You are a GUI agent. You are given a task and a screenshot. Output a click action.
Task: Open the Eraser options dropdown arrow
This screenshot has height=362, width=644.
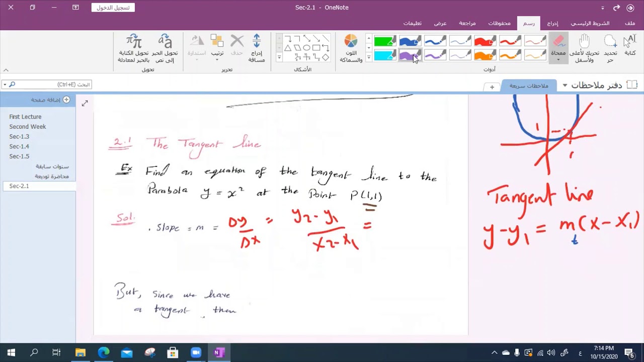(558, 60)
